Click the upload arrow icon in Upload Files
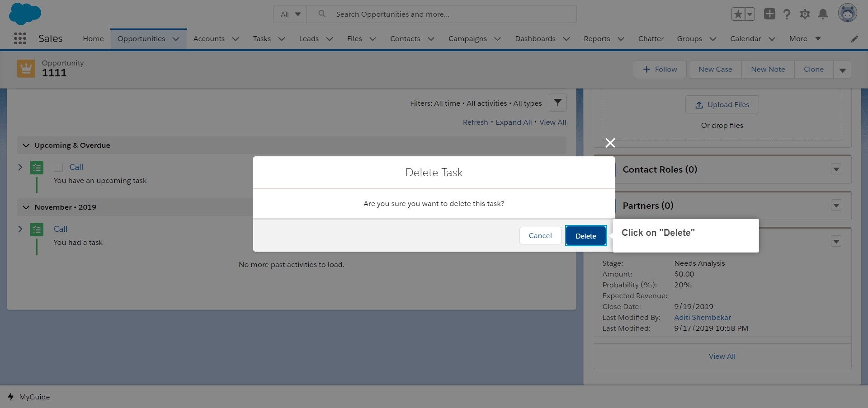Image resolution: width=868 pixels, height=408 pixels. [x=699, y=105]
